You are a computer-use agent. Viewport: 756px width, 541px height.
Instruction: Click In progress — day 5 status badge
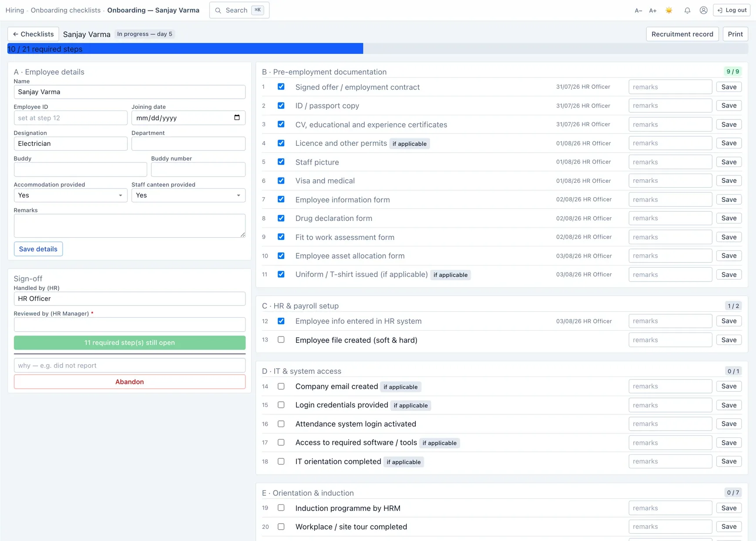tap(144, 34)
